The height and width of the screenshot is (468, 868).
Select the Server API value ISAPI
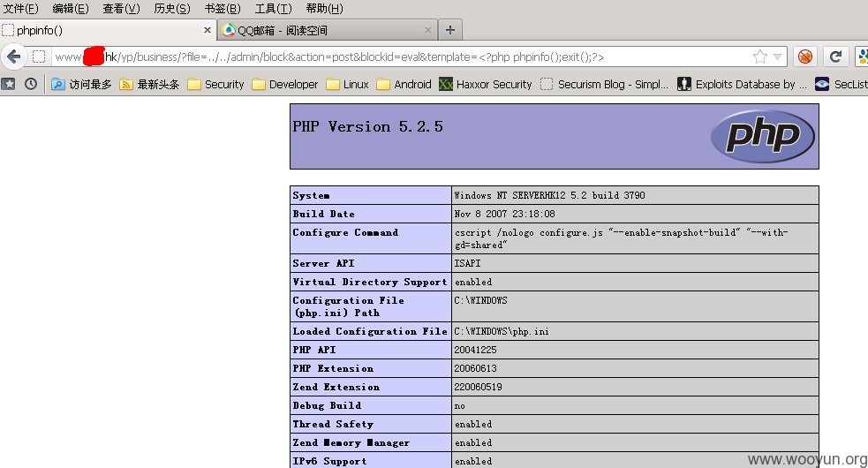pos(467,263)
